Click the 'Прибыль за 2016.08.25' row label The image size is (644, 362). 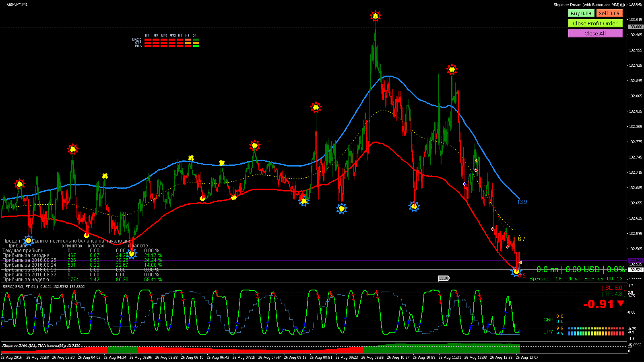pyautogui.click(x=29, y=260)
